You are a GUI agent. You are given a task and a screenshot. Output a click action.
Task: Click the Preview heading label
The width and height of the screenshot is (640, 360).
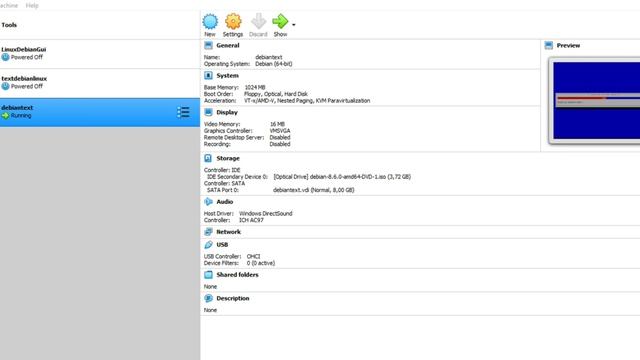coord(568,45)
